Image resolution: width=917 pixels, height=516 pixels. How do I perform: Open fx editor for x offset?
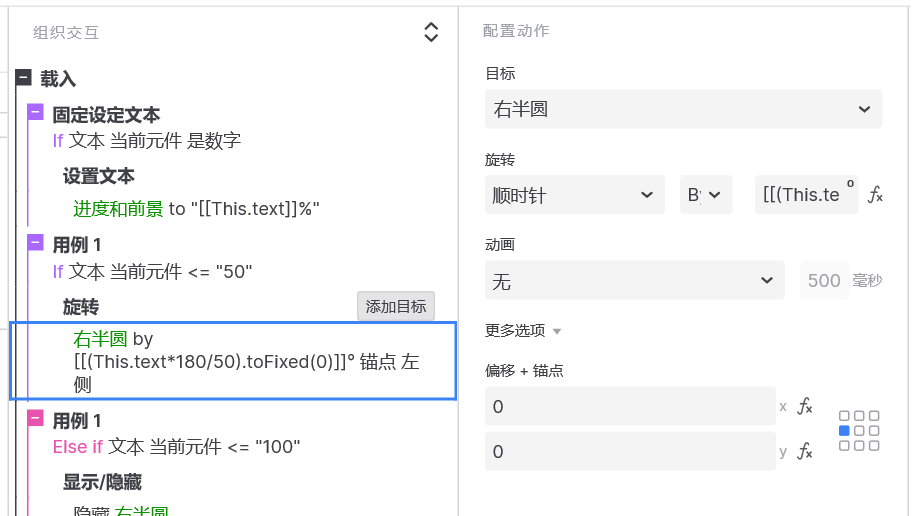pos(804,406)
